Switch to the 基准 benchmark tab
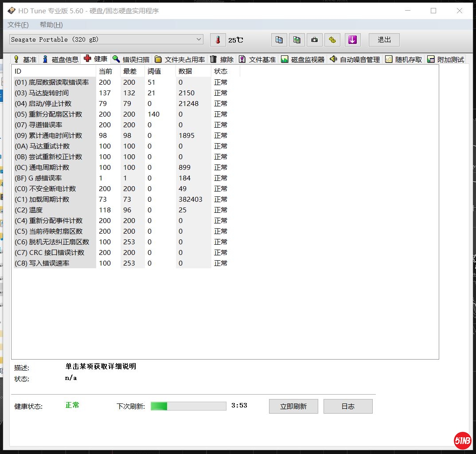This screenshot has width=476, height=454. point(28,59)
